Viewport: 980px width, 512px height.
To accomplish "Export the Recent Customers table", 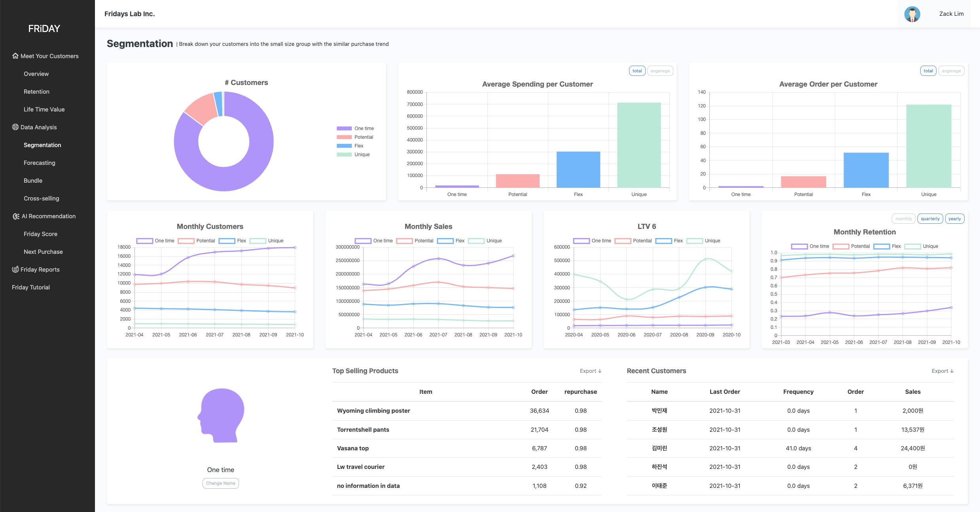I will click(x=942, y=371).
